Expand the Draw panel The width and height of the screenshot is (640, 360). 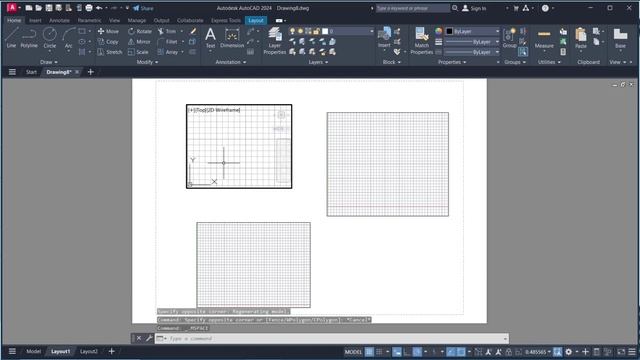point(49,62)
